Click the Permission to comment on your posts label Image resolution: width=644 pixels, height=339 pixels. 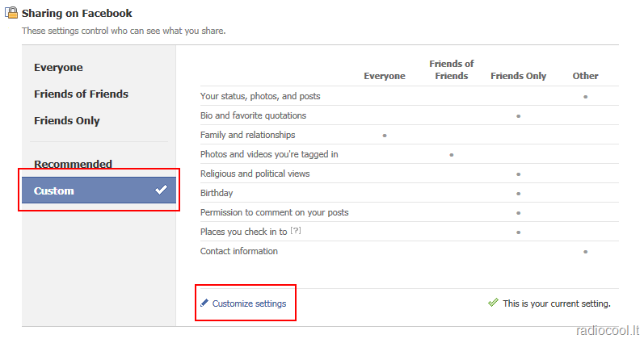tap(274, 212)
